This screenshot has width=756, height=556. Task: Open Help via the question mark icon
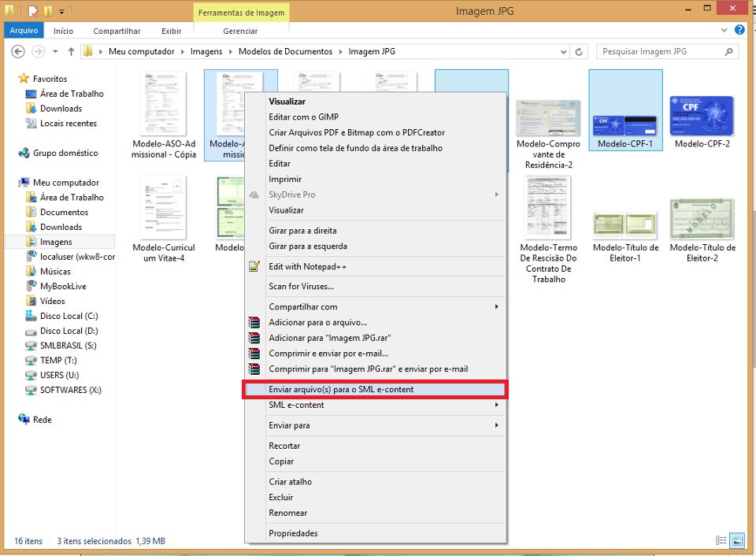[x=739, y=30]
